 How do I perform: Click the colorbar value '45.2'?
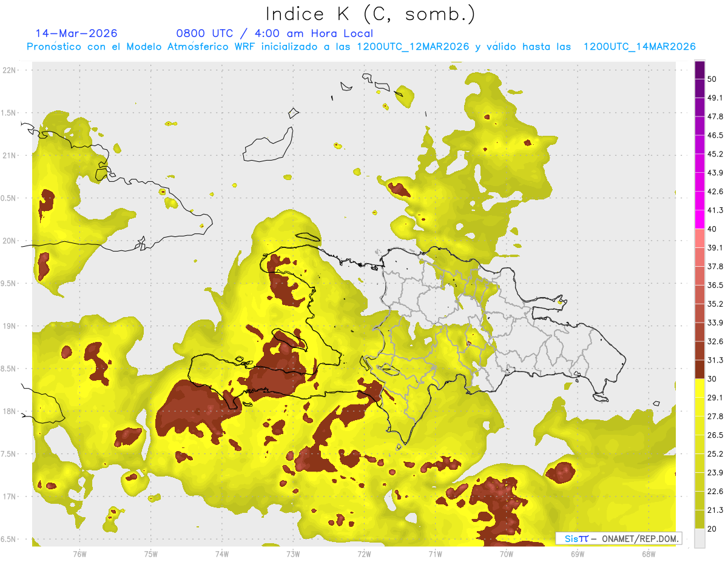coord(715,155)
